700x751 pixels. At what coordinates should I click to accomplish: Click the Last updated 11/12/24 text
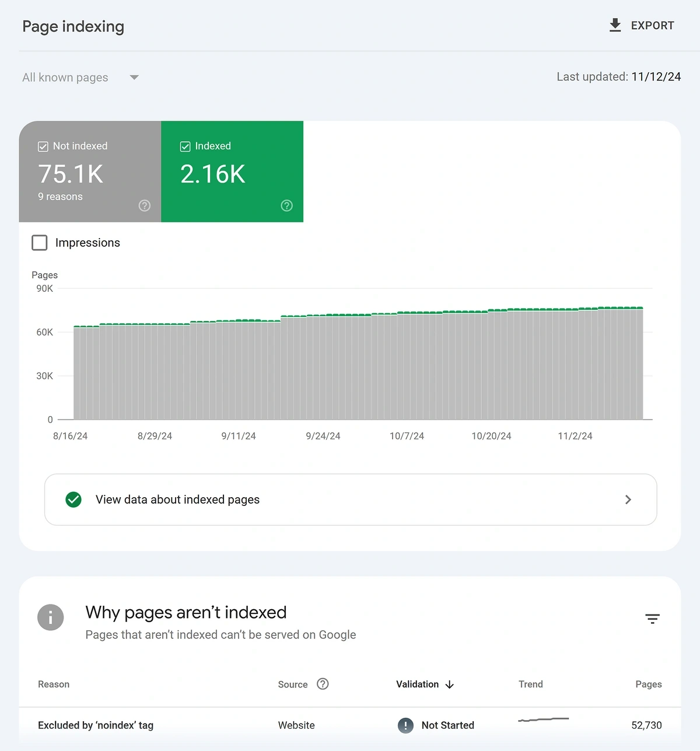618,76
